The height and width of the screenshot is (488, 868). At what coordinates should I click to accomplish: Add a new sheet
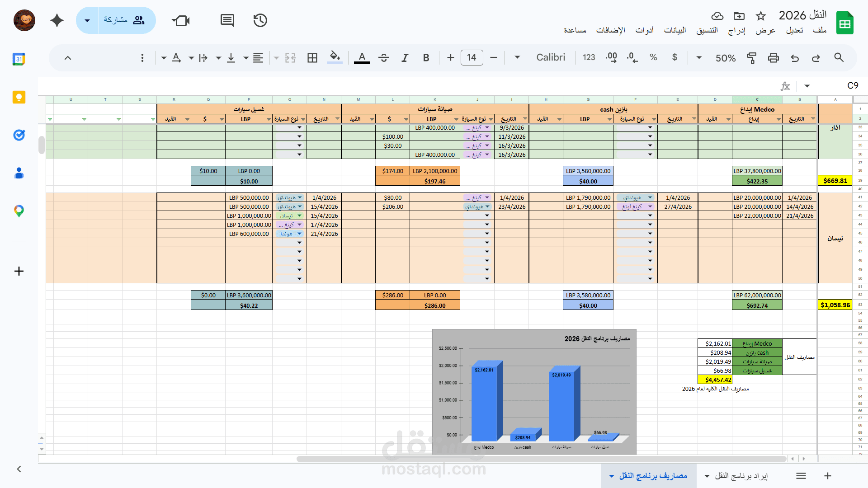click(x=828, y=476)
